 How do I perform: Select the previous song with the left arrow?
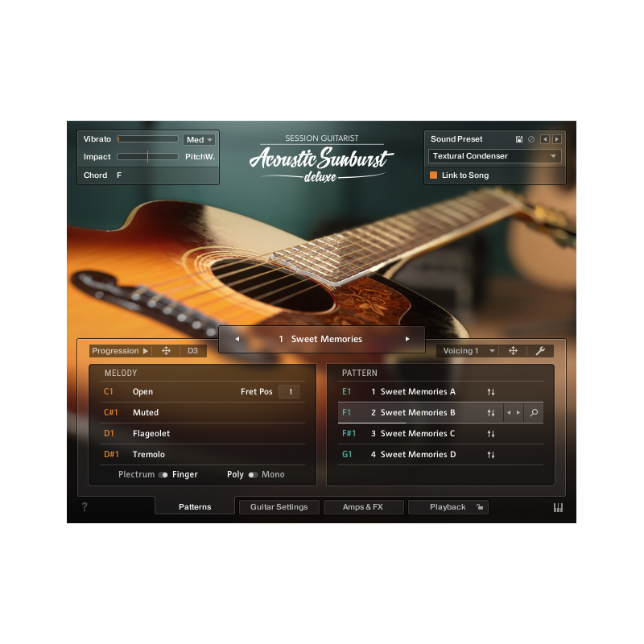pos(237,339)
